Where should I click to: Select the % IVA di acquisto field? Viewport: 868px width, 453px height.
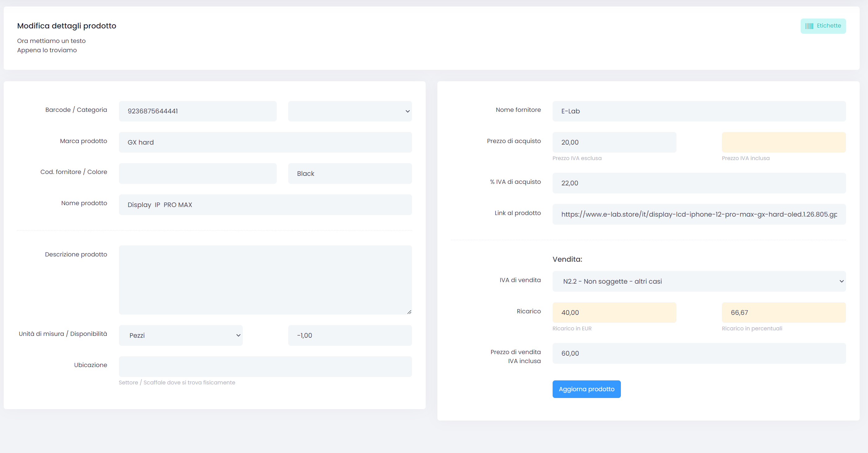click(699, 183)
